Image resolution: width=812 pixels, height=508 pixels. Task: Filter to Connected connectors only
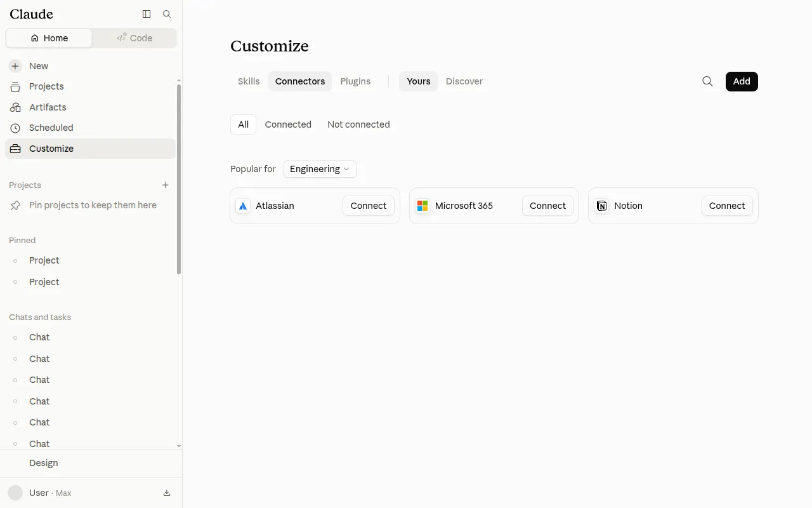point(288,124)
